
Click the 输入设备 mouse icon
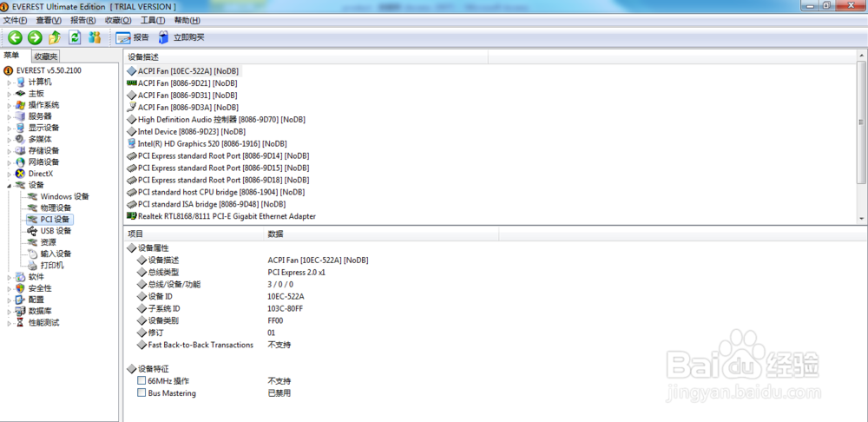coord(32,254)
